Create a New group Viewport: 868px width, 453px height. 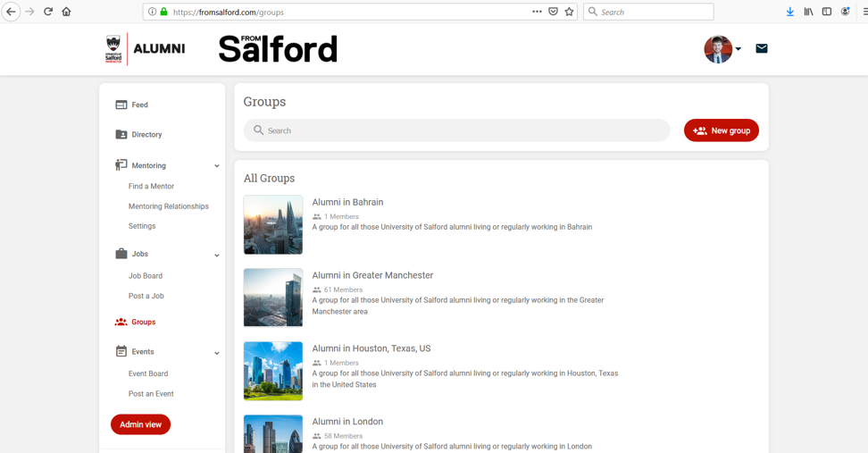(722, 130)
